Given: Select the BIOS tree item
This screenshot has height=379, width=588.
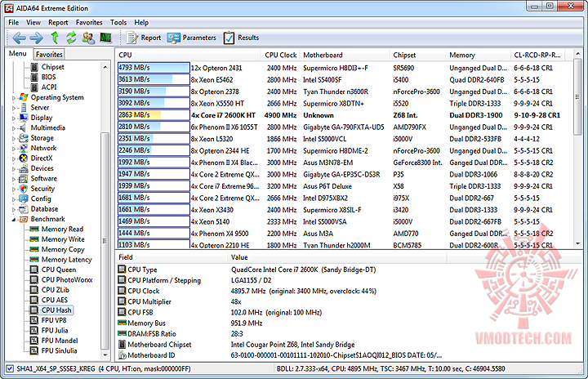Looking at the screenshot, I should tap(48, 77).
